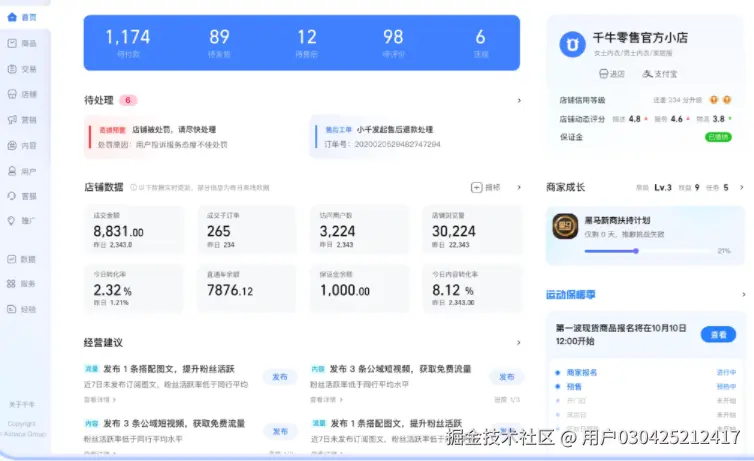This screenshot has width=754, height=461.
Task: Click 发布 button for top-right 公域短视频 suggestion
Action: point(506,377)
